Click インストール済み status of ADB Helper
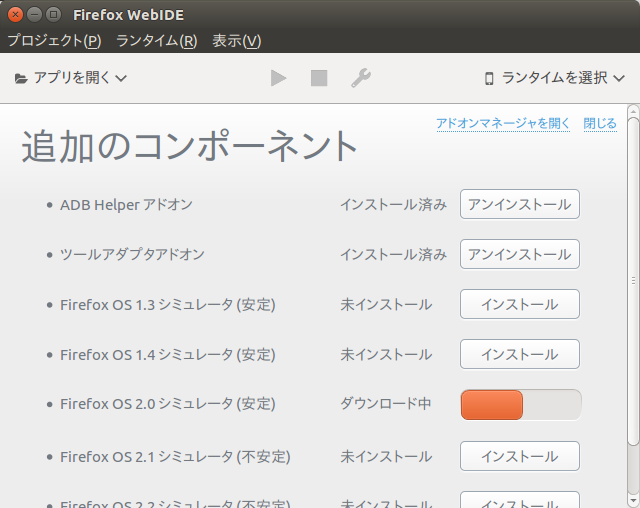The width and height of the screenshot is (640, 508). 393,204
